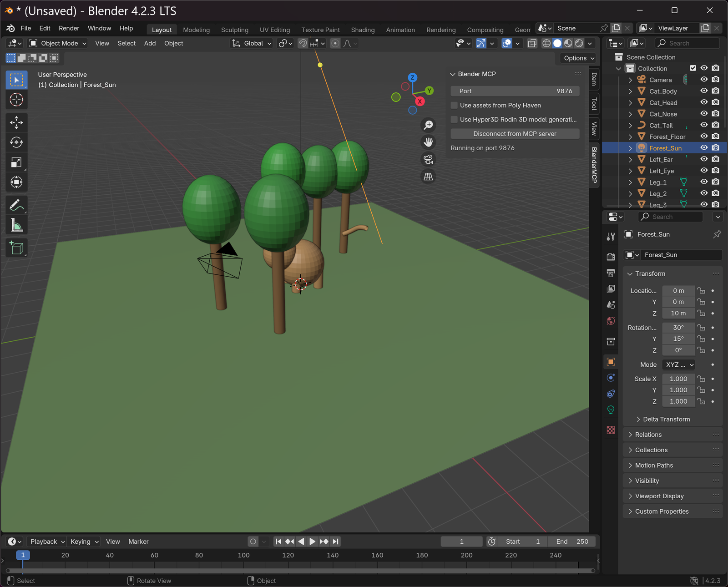The width and height of the screenshot is (728, 587).
Task: Switch perspective/orthographic grid icon
Action: click(x=428, y=177)
